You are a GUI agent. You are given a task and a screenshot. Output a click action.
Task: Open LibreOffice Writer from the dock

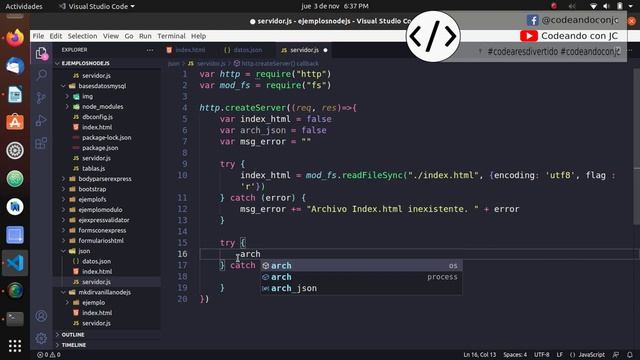15,95
